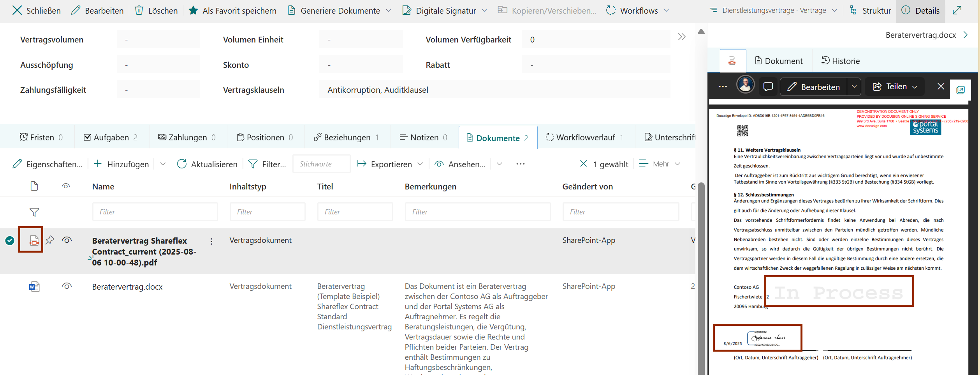This screenshot has width=980, height=375.
Task: Switch to the Aufgaben tab
Action: (111, 138)
